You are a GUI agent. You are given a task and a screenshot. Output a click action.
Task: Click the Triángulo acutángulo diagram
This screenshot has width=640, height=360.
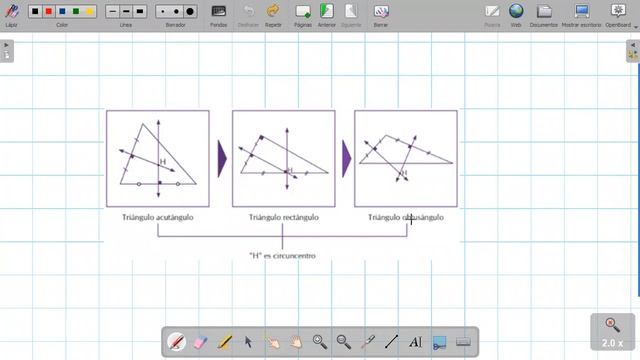tap(158, 158)
